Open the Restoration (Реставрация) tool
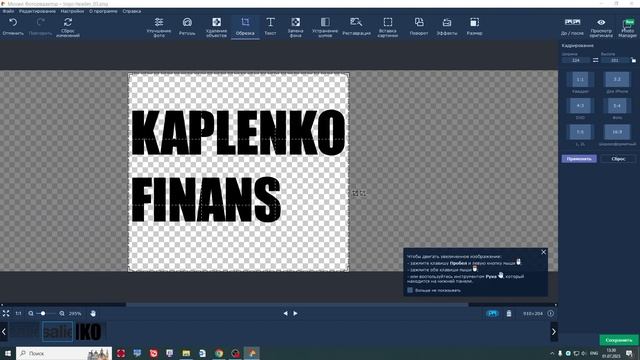This screenshot has height=360, width=640. pyautogui.click(x=356, y=27)
